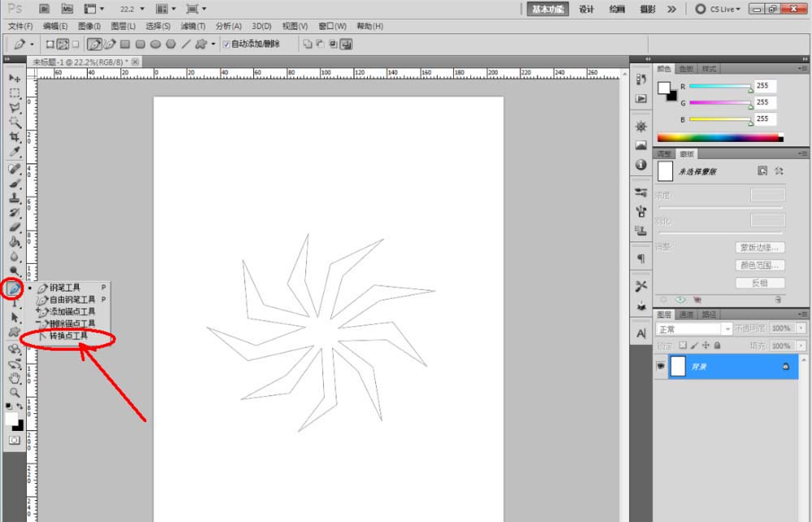Image resolution: width=812 pixels, height=522 pixels.
Task: Open the layer blend mode 正常 dropdown
Action: tap(694, 329)
